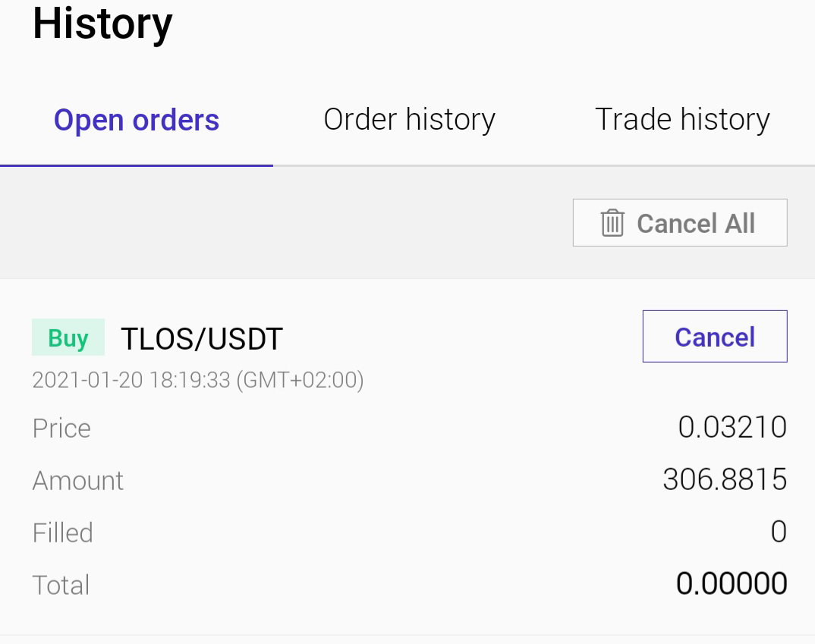
Task: Click the Filled row label
Action: coord(62,532)
